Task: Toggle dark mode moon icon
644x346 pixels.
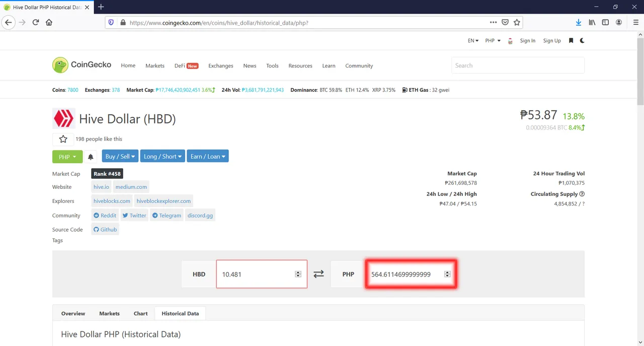Action: tap(582, 40)
